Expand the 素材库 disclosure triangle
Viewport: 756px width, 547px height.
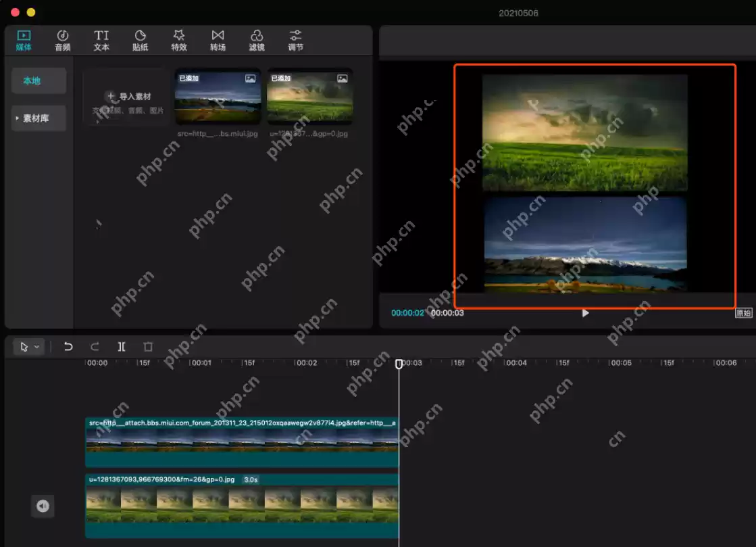coord(17,118)
